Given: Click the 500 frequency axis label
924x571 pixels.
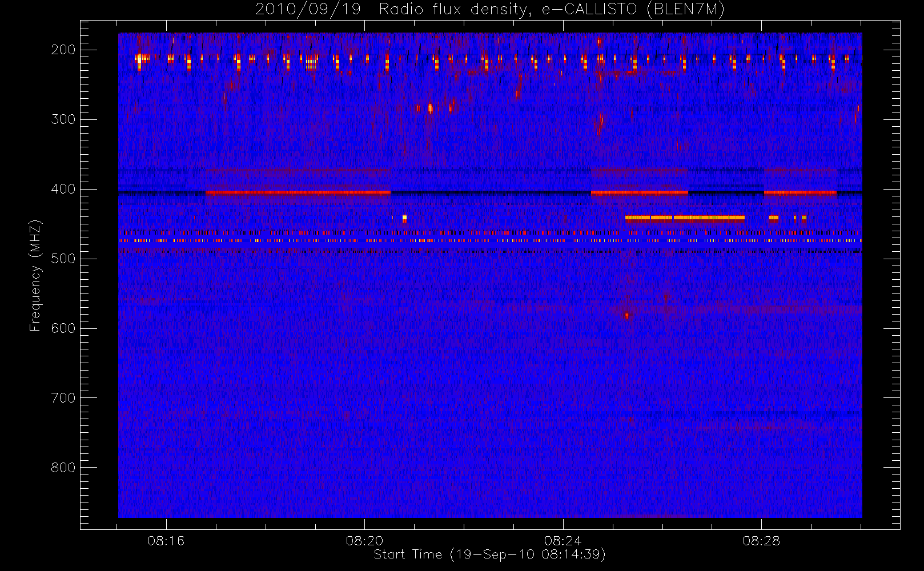Looking at the screenshot, I should pyautogui.click(x=63, y=259).
